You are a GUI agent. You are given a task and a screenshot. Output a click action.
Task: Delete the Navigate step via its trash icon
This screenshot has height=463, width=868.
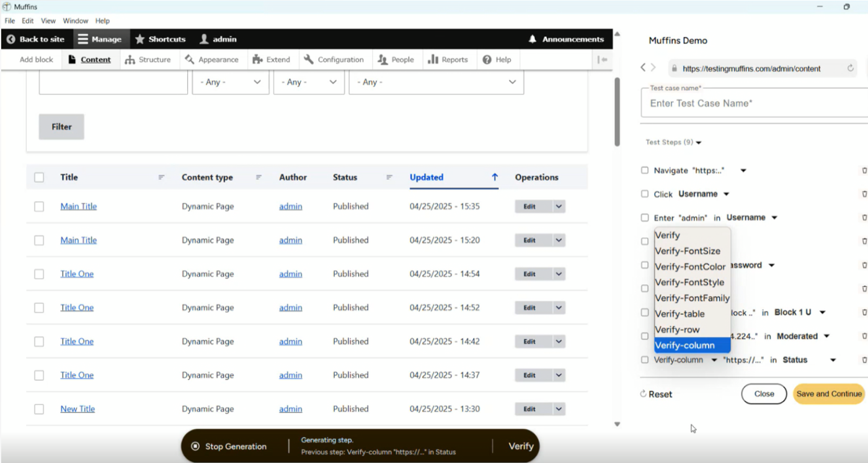[x=864, y=170]
